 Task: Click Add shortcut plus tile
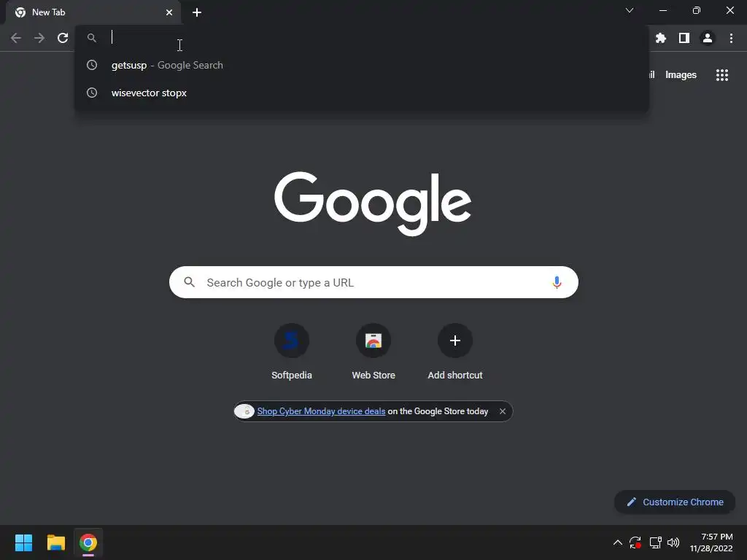[x=455, y=352]
